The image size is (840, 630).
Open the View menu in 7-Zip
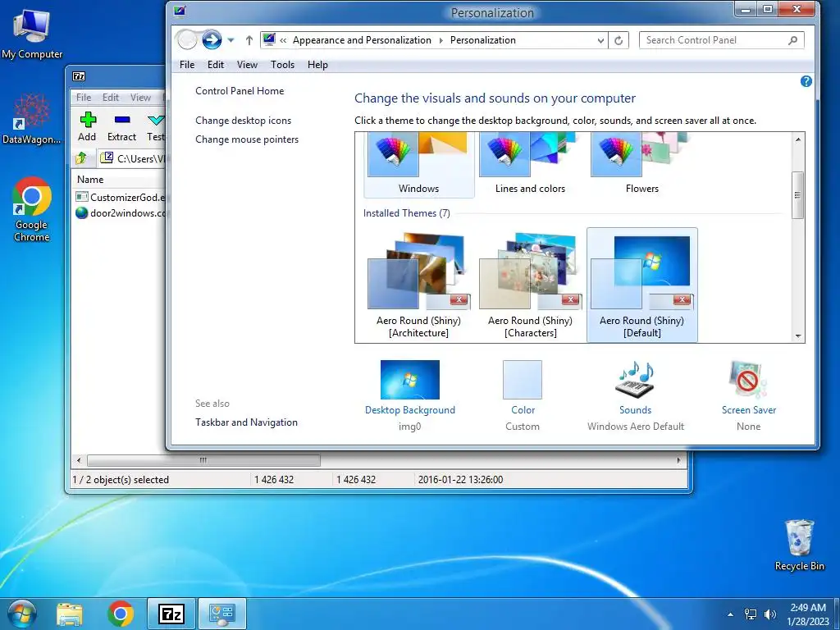[x=140, y=98]
